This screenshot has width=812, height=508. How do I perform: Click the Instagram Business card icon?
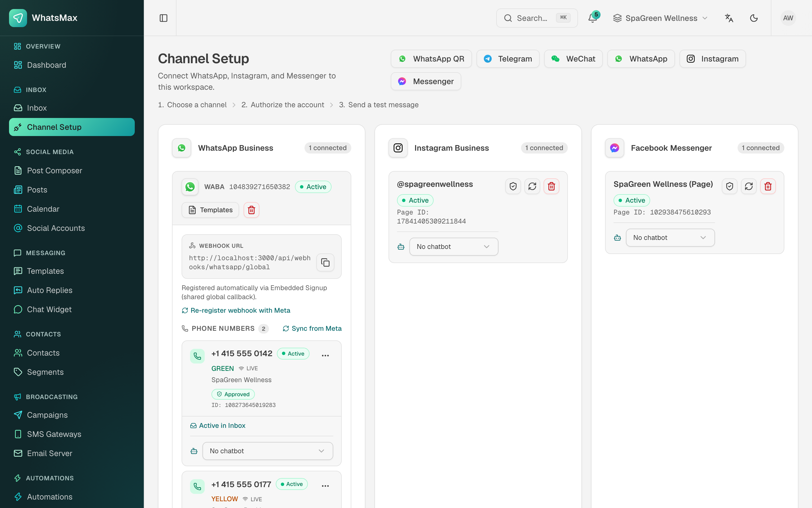point(398,148)
